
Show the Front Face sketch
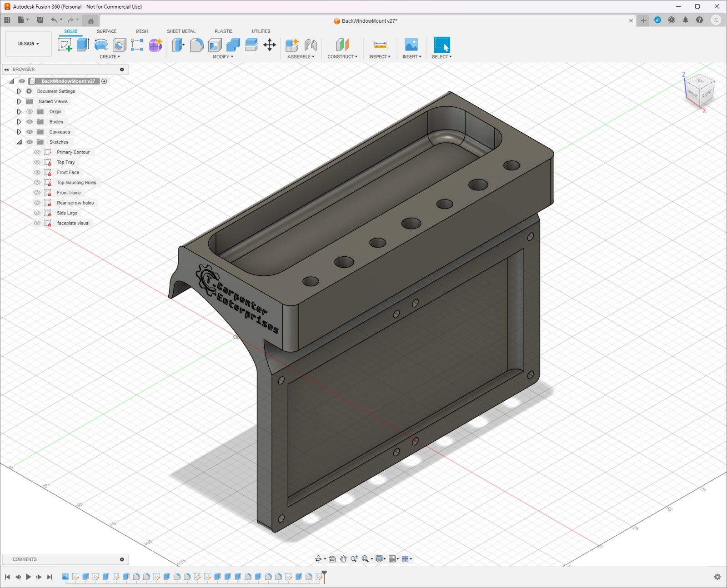[37, 173]
